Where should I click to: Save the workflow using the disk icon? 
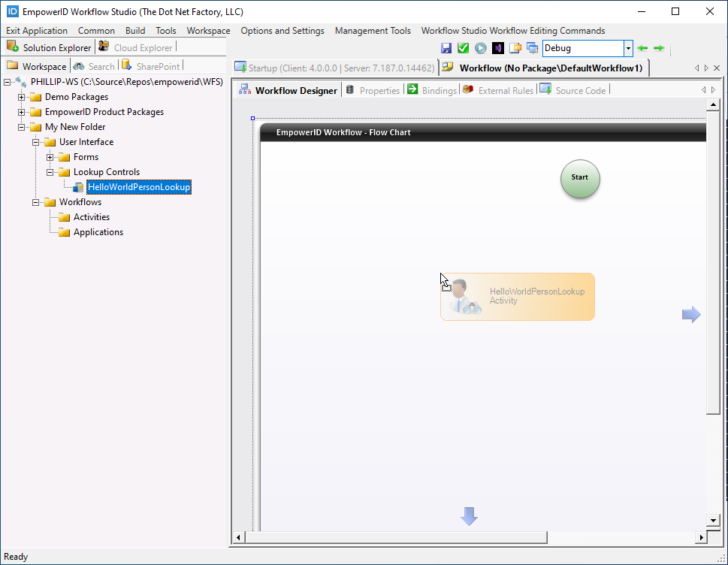(x=446, y=47)
